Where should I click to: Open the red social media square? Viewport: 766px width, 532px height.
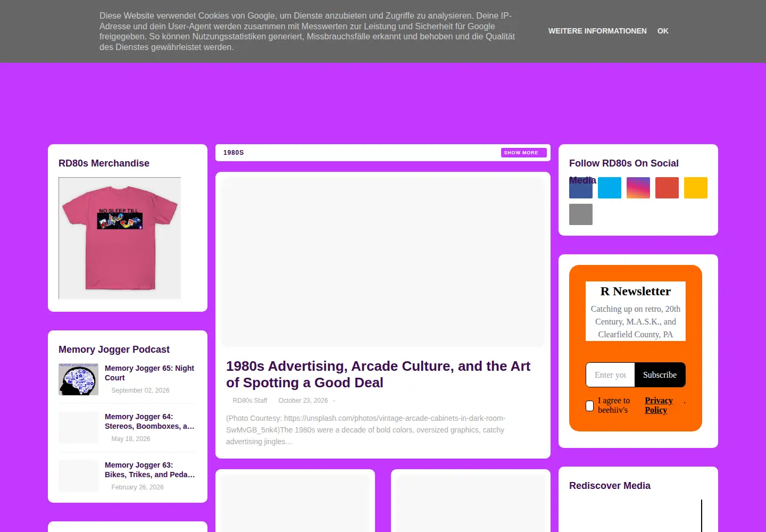point(667,188)
